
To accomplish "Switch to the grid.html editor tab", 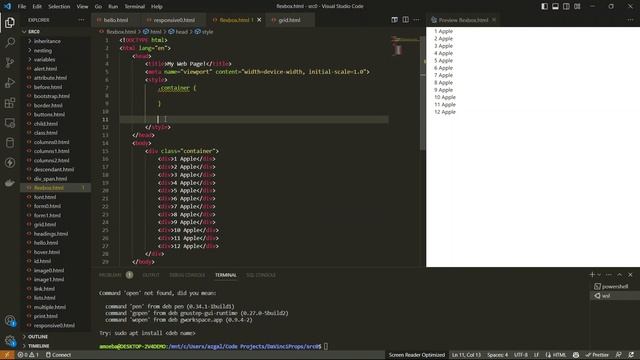I will coord(289,20).
